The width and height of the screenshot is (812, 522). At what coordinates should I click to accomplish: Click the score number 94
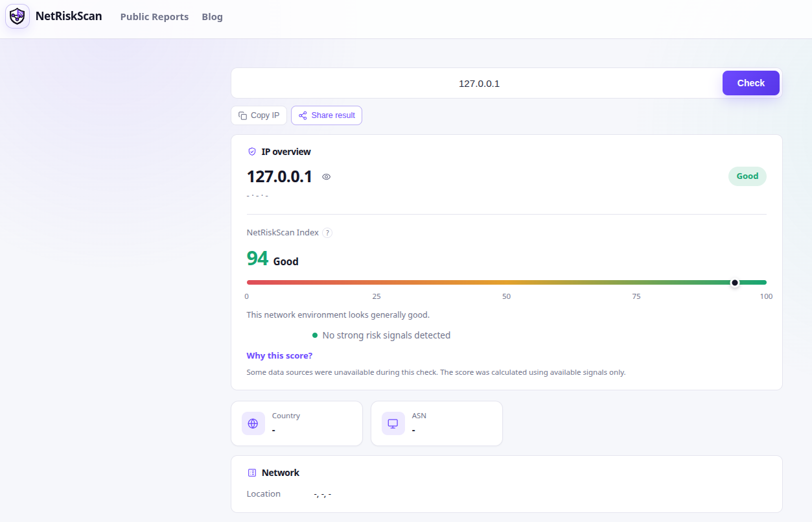(257, 259)
